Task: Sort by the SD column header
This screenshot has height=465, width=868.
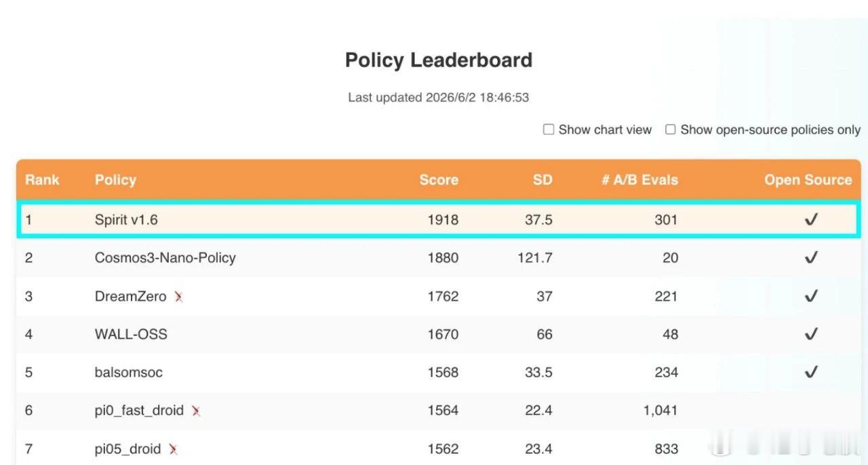Action: pyautogui.click(x=542, y=180)
